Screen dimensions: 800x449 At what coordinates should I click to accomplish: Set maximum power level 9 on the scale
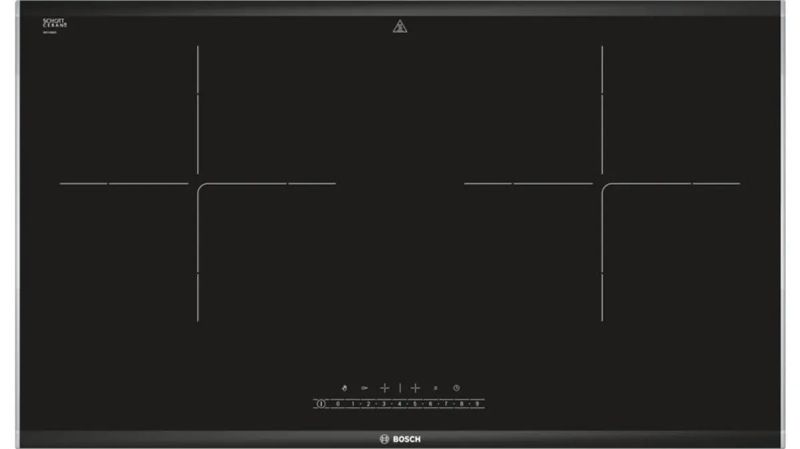tap(477, 403)
